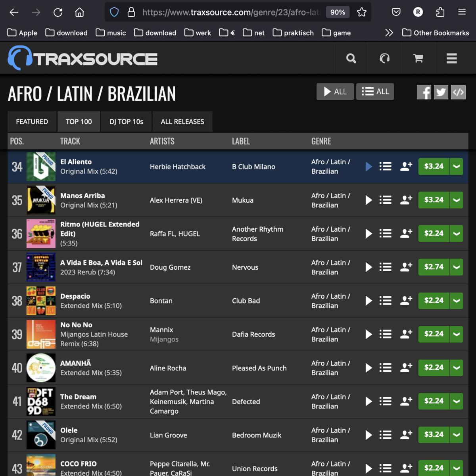Expand buy options for El Aliento

click(x=457, y=167)
